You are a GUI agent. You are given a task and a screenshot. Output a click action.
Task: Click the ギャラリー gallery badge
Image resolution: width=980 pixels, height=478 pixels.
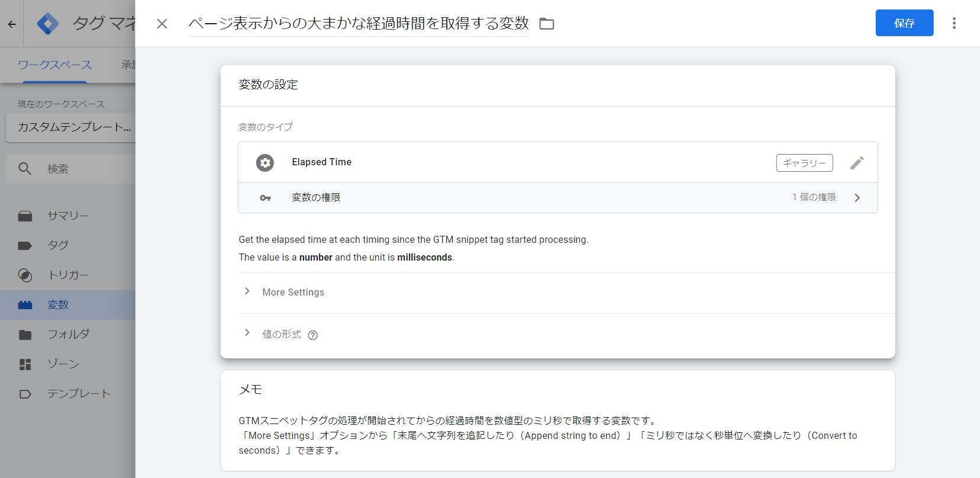pos(804,163)
